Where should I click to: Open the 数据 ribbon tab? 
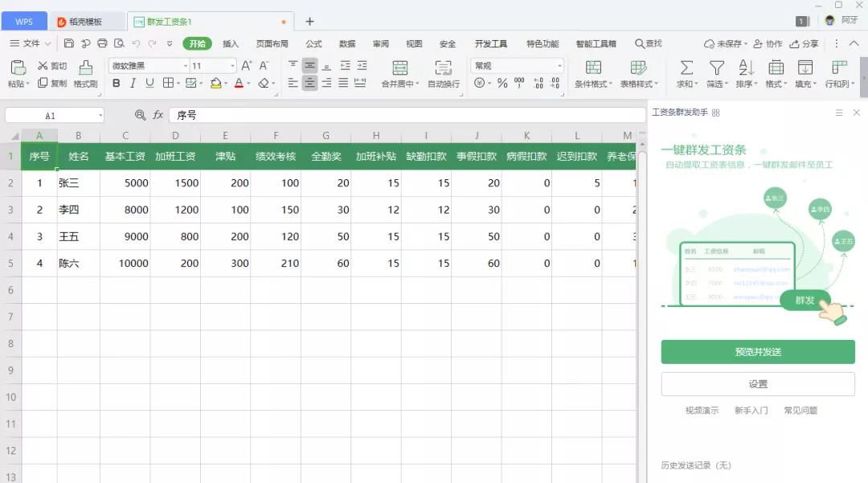(346, 44)
